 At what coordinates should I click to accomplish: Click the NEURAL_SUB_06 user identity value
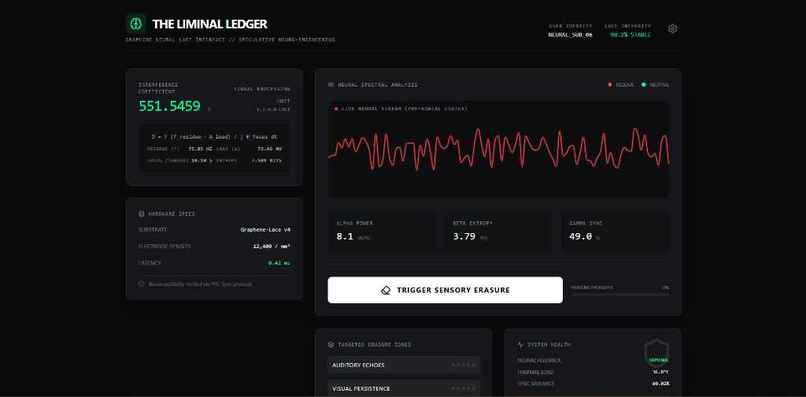coord(570,35)
